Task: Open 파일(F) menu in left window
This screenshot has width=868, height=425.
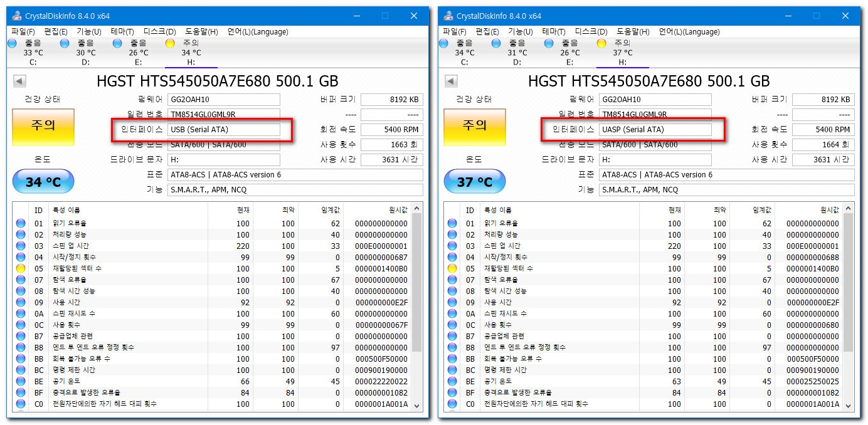Action: pyautogui.click(x=23, y=31)
